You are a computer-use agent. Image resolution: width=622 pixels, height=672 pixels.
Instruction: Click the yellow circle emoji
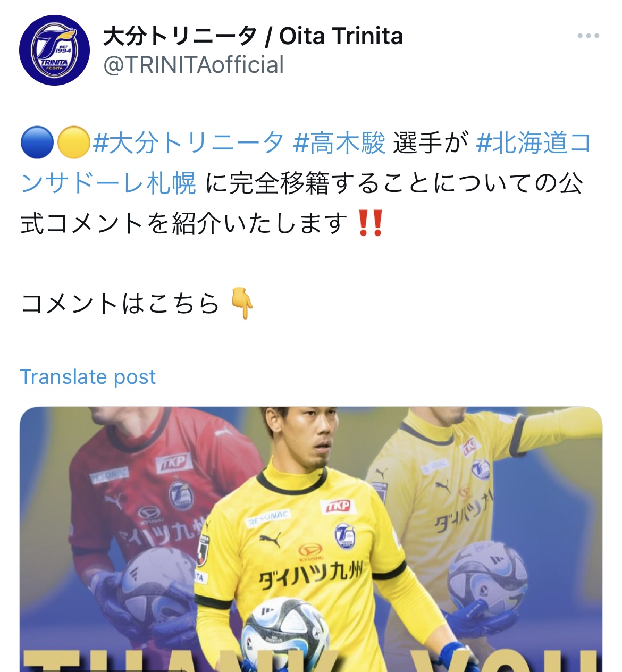coord(73,143)
